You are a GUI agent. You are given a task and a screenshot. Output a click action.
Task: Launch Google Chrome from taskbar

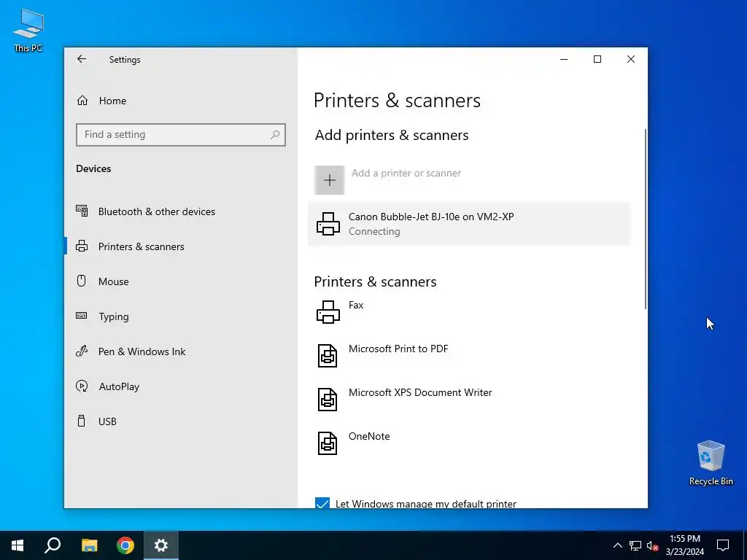(125, 545)
